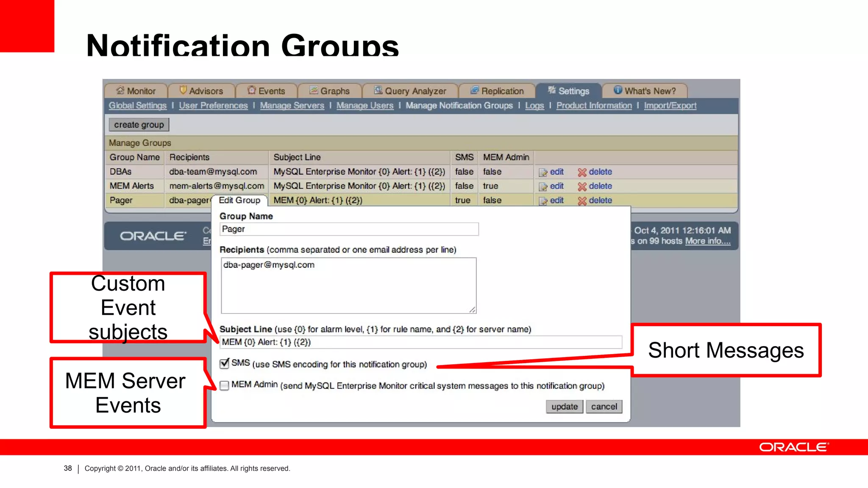Click delete X icon for Pager group
The width and height of the screenshot is (868, 488).
point(582,201)
